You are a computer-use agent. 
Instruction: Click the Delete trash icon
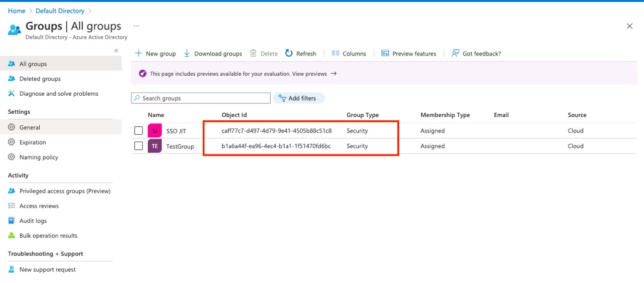tap(253, 54)
